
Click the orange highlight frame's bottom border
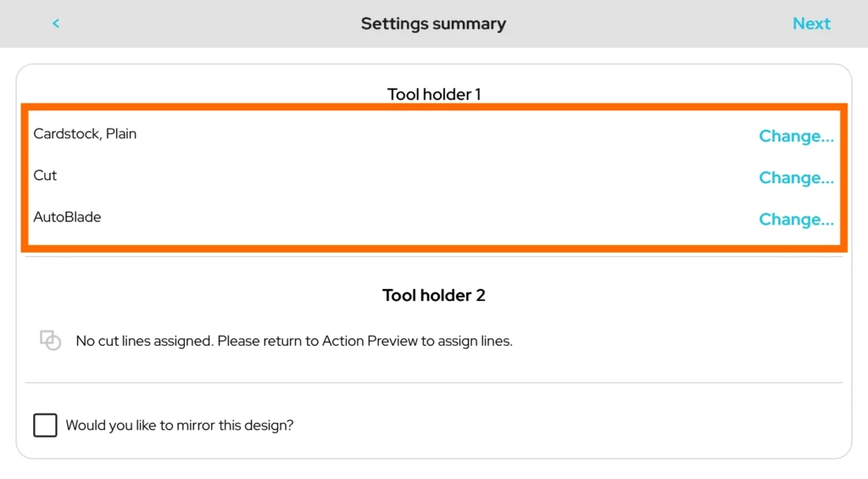[x=434, y=248]
